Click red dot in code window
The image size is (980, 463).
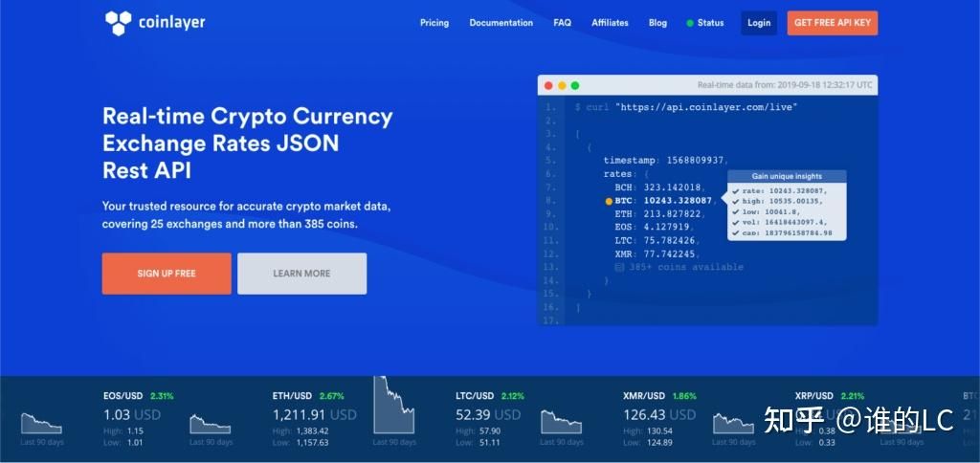point(548,85)
